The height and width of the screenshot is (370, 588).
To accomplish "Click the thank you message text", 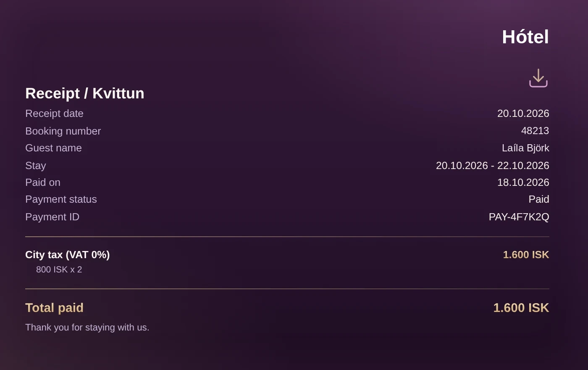I will [x=87, y=328].
